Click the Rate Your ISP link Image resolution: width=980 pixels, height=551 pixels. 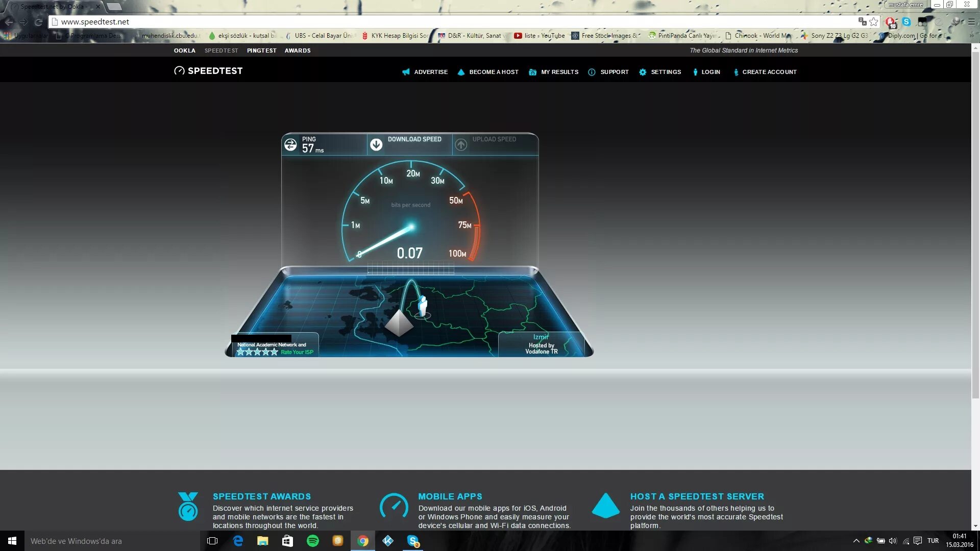(297, 352)
